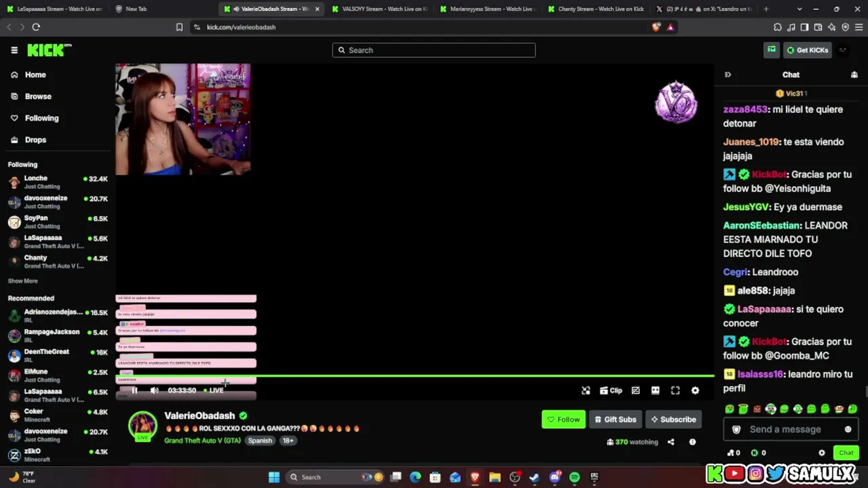Open stream info options icon
Viewport: 868px width, 488px height.
pyautogui.click(x=692, y=442)
